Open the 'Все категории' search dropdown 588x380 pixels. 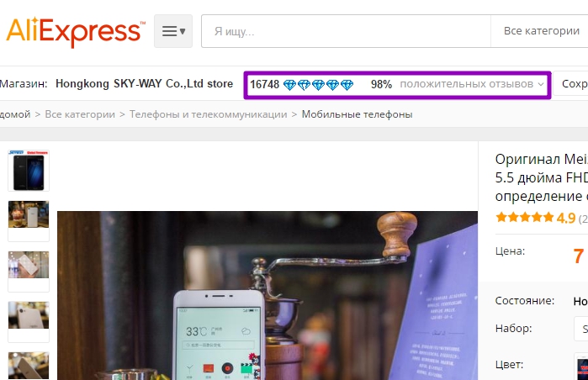coord(539,31)
